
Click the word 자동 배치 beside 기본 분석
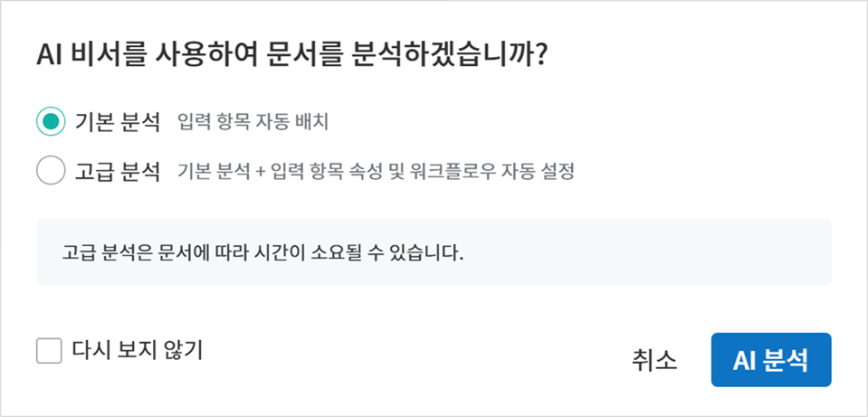[x=306, y=122]
